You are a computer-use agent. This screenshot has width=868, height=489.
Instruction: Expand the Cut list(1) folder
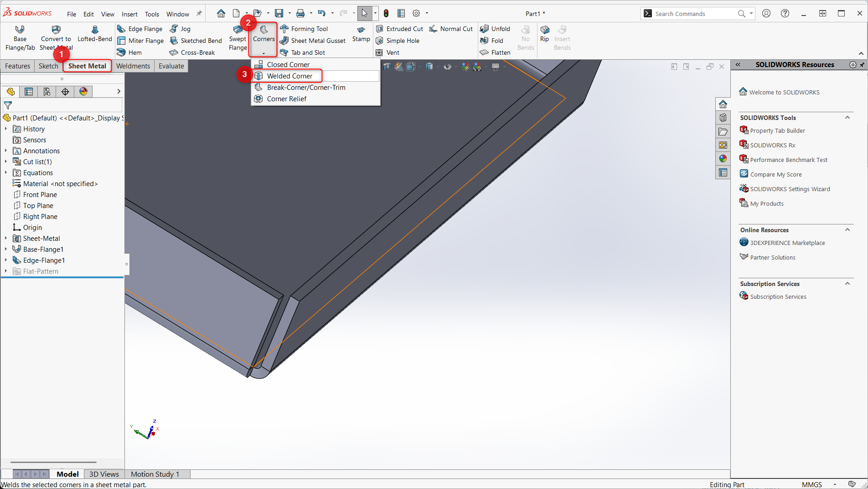coord(6,161)
